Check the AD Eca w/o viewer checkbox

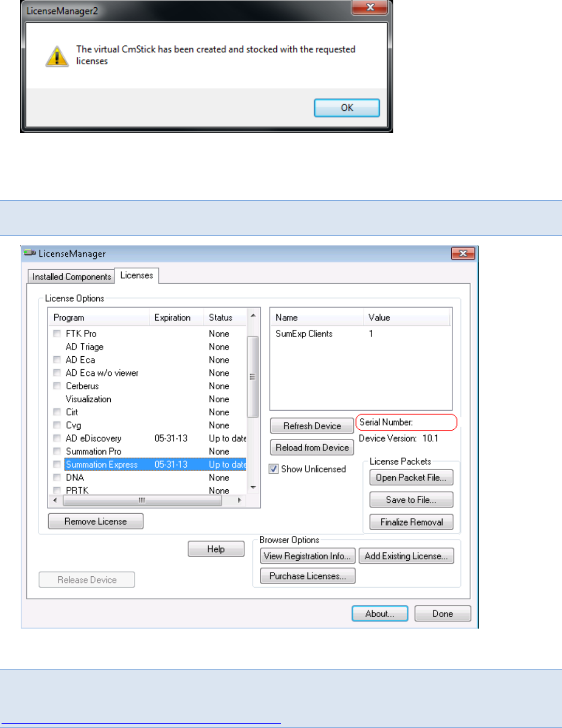click(x=57, y=373)
